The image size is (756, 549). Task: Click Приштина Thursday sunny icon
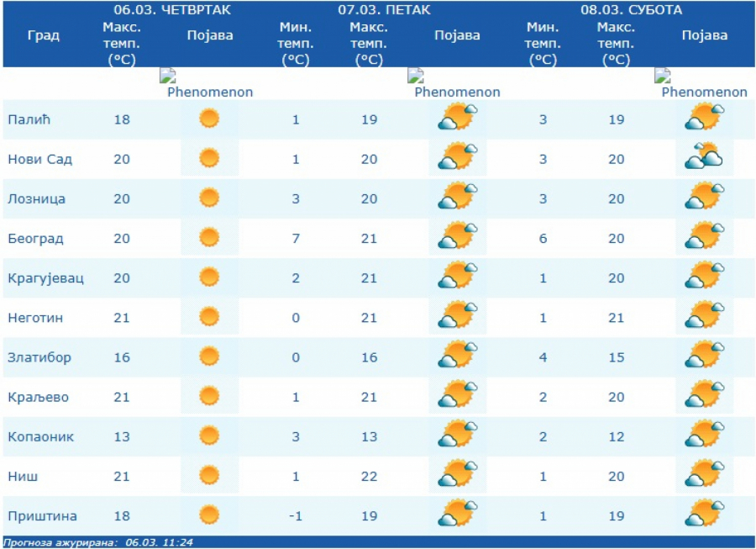[209, 515]
